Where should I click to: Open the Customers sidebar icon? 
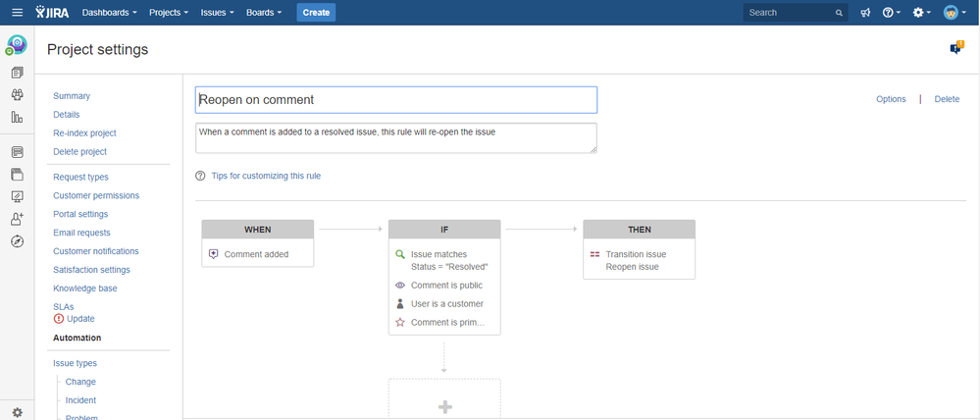tap(18, 95)
